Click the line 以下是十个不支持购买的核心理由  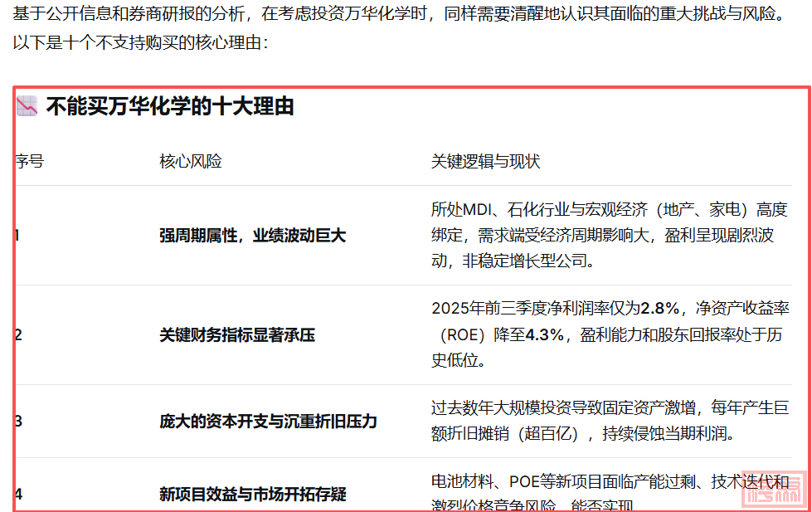(141, 42)
